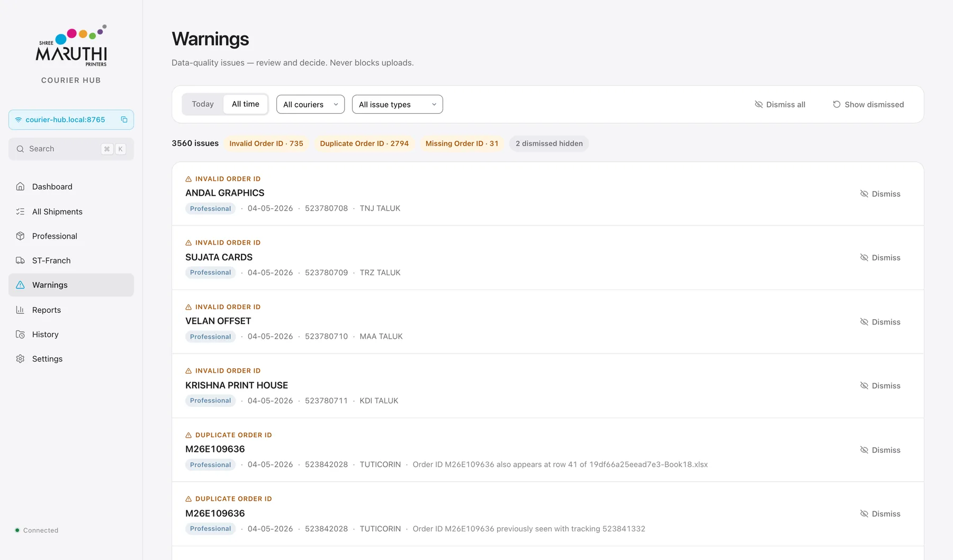Click the Reports bar chart icon

[20, 310]
